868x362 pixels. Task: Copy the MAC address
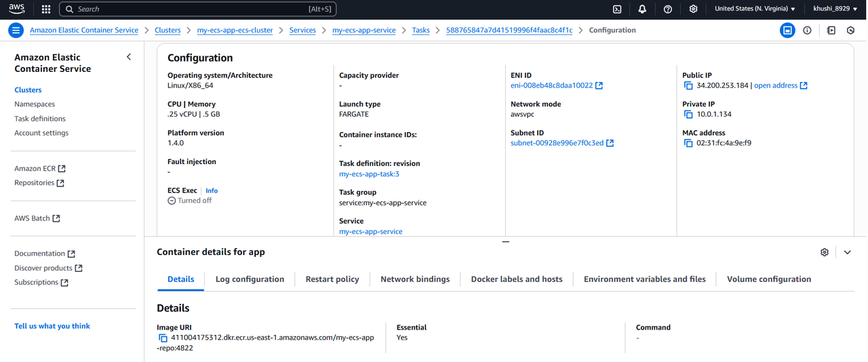point(688,144)
